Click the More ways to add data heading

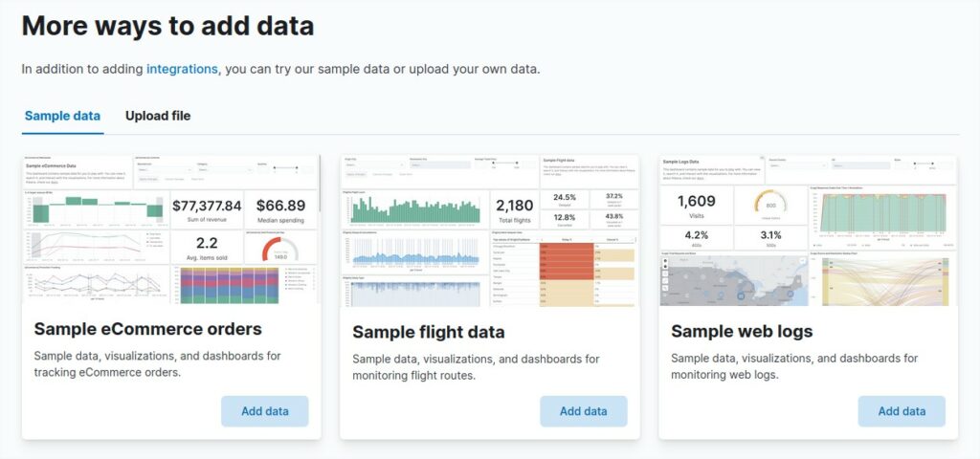click(x=167, y=26)
